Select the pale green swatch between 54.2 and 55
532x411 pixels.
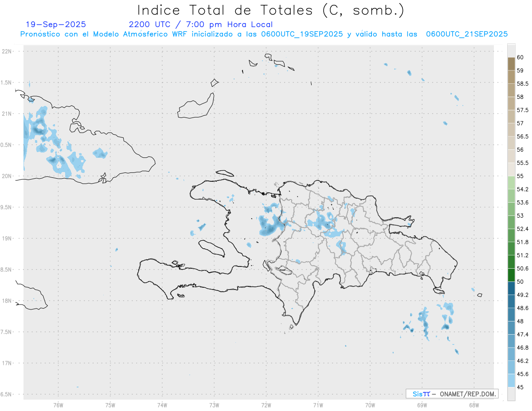tap(511, 183)
